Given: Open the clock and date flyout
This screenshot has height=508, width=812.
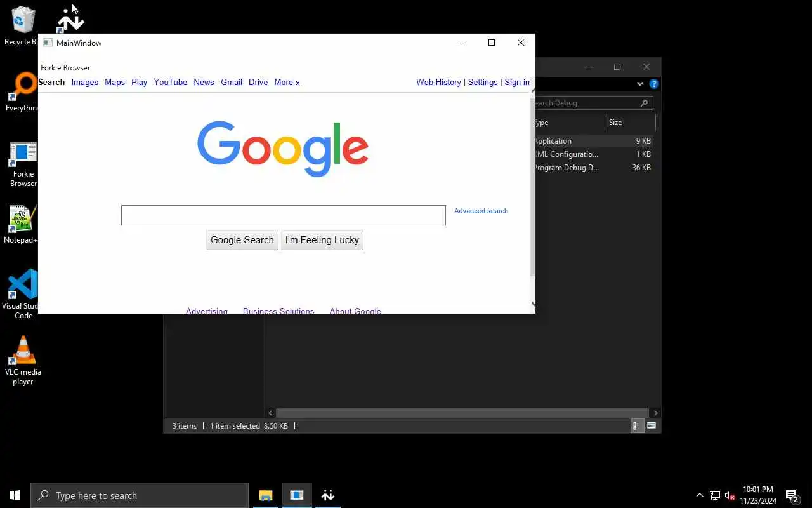Looking at the screenshot, I should (757, 495).
